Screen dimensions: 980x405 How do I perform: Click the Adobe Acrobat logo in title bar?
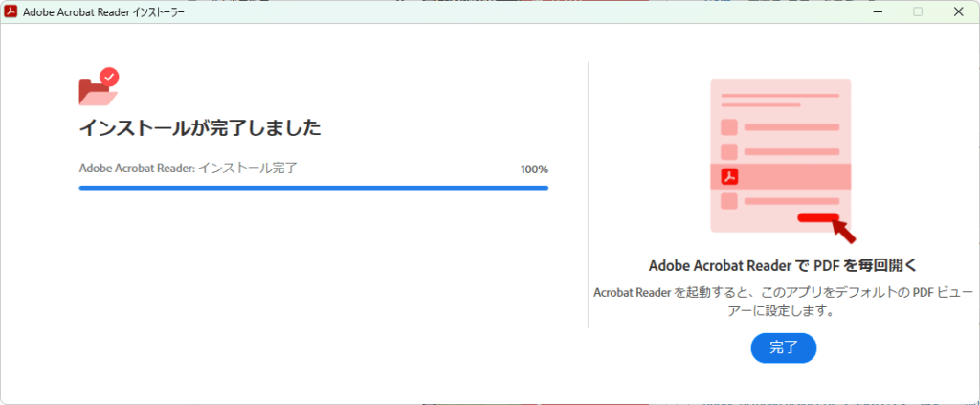click(13, 11)
